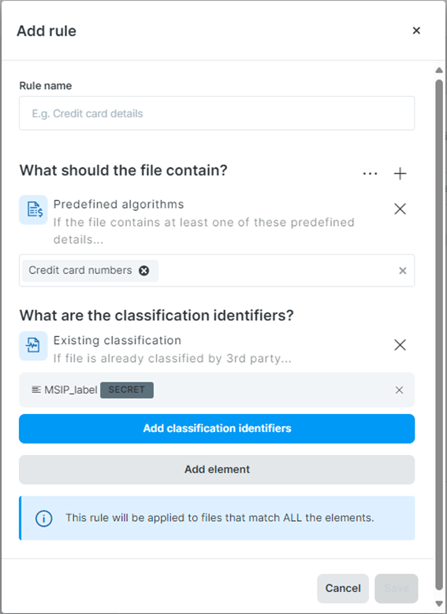Close the Add rule dialog

click(x=416, y=31)
